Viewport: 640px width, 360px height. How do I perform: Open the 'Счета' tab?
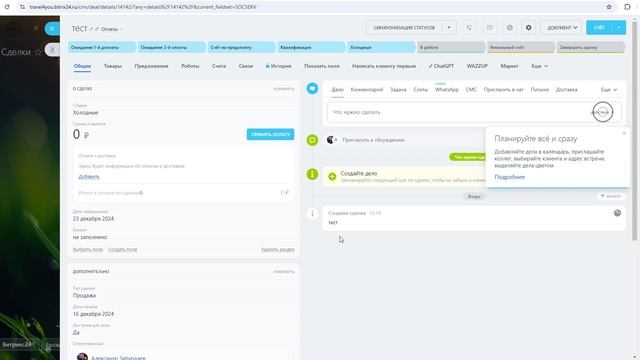(219, 66)
